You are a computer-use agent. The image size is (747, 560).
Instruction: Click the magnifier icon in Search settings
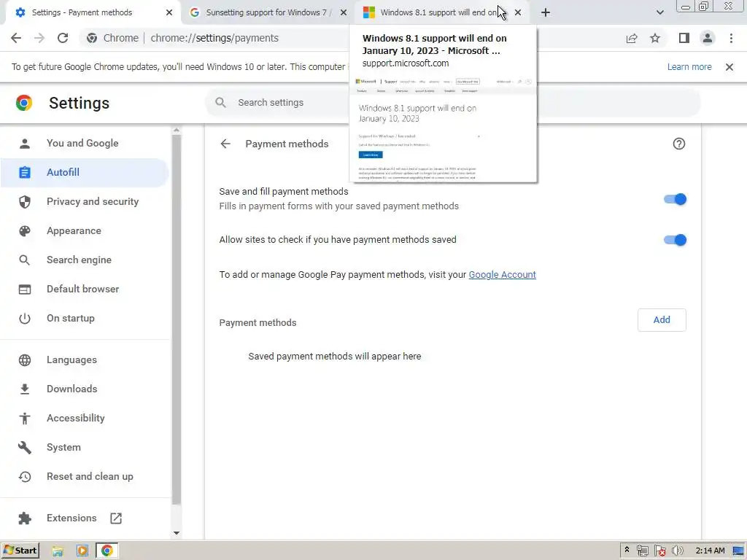(x=220, y=102)
